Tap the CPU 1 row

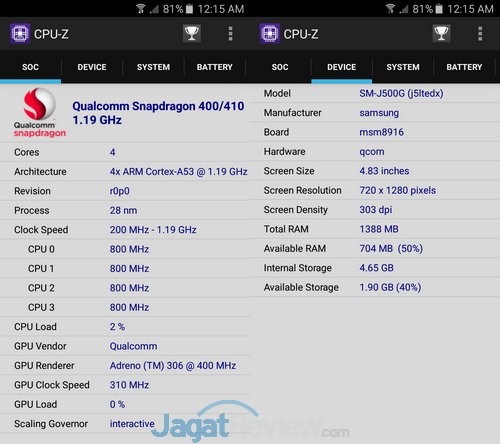coord(125,268)
